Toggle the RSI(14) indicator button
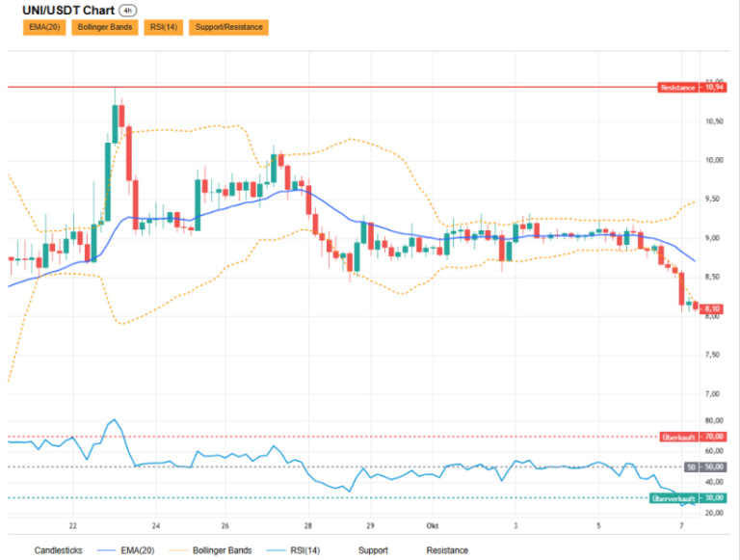 [163, 27]
